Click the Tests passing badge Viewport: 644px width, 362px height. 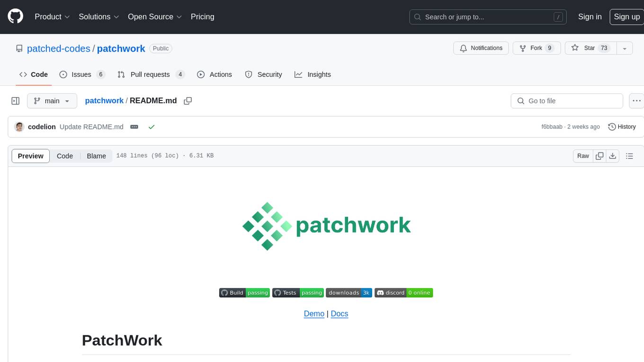298,293
